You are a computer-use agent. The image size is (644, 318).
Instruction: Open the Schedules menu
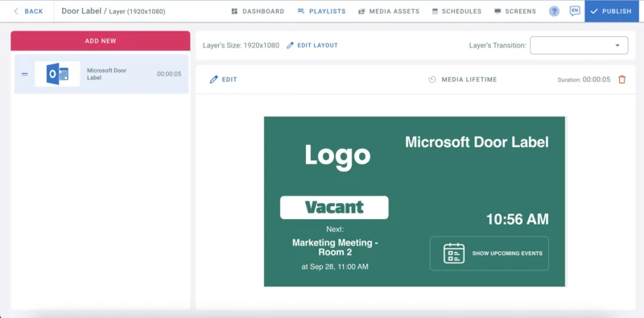(x=461, y=11)
